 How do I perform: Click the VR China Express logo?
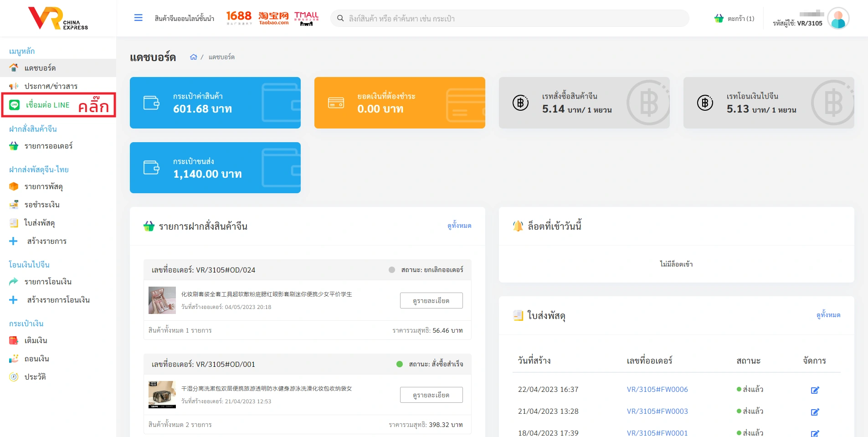(x=58, y=19)
